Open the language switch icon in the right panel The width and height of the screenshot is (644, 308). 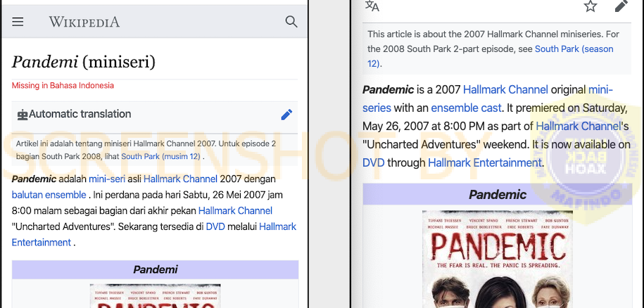coord(372,6)
